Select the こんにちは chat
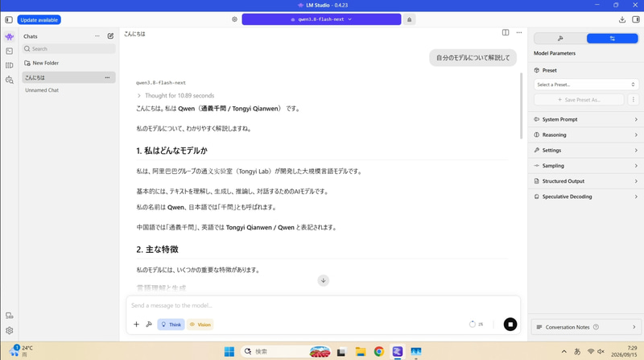 click(68, 77)
